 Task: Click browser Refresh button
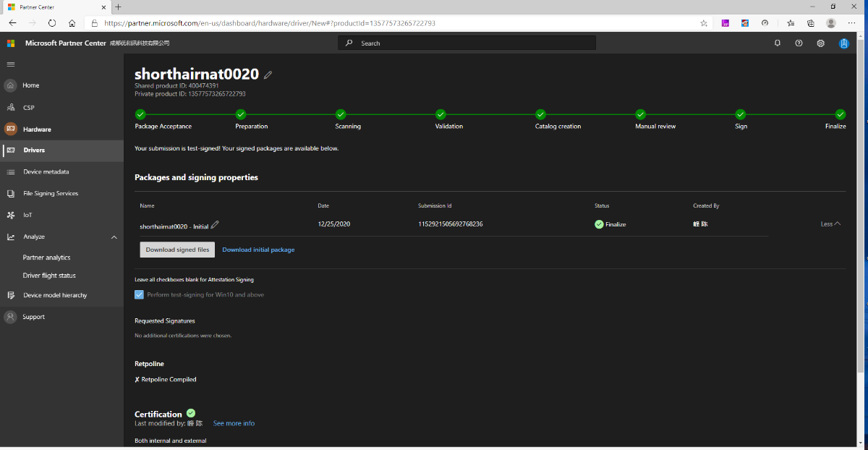click(52, 23)
